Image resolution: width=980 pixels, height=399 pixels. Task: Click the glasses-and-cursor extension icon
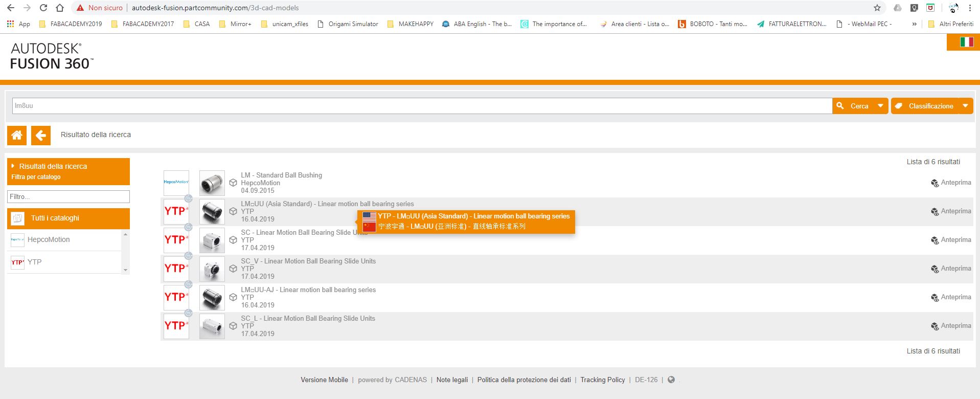(x=953, y=8)
